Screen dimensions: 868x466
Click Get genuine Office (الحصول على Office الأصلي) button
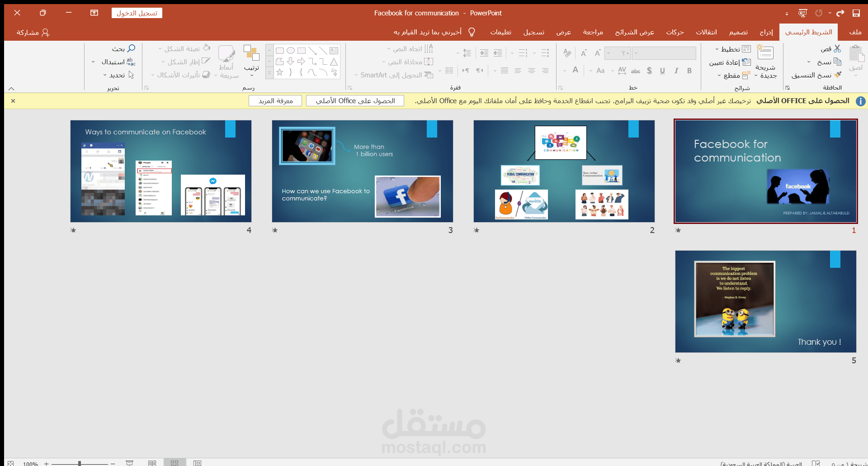[x=355, y=101]
